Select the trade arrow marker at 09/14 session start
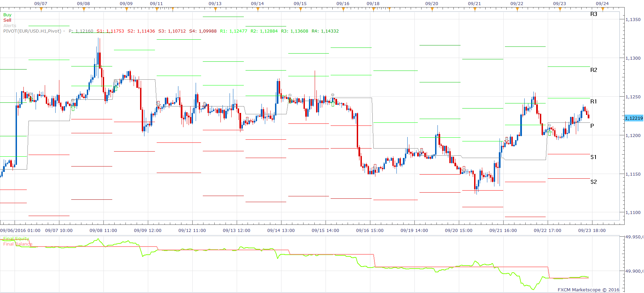644x293 pixels. [247, 120]
